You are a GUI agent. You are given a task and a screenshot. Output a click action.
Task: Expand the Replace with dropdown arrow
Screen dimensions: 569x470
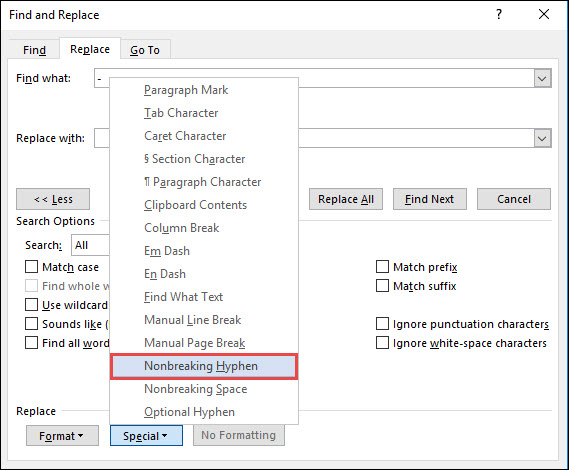click(542, 138)
